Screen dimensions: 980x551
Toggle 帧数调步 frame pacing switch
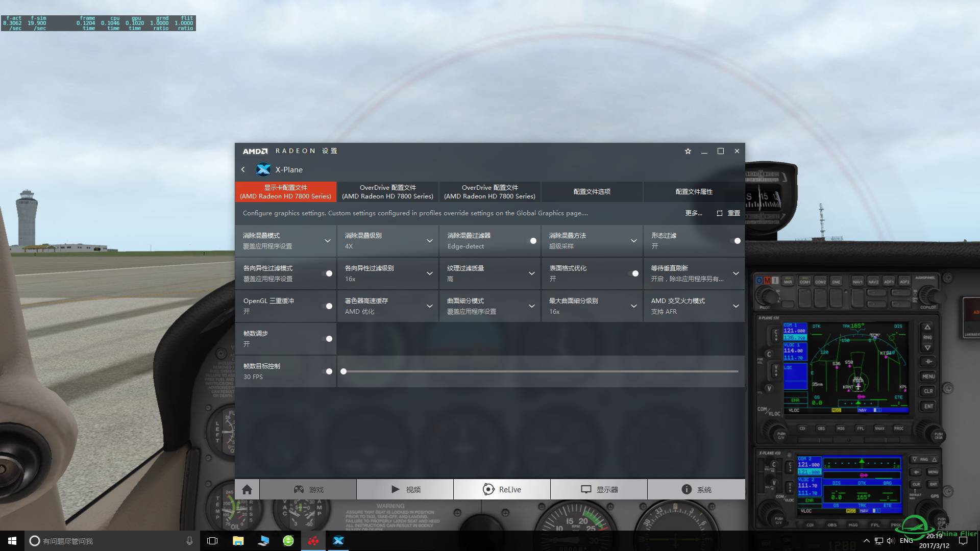coord(329,339)
